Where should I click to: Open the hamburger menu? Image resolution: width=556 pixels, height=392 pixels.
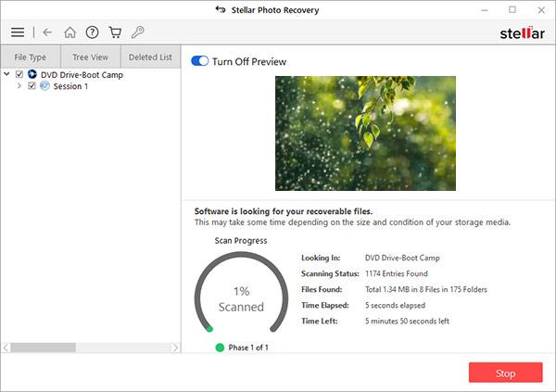point(18,32)
